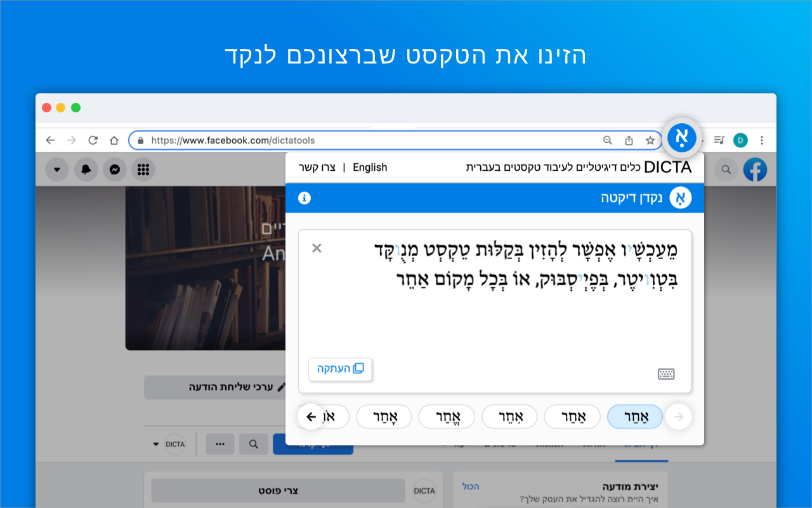Open the צרו קשר contact link
812x508 pixels.
[317, 167]
